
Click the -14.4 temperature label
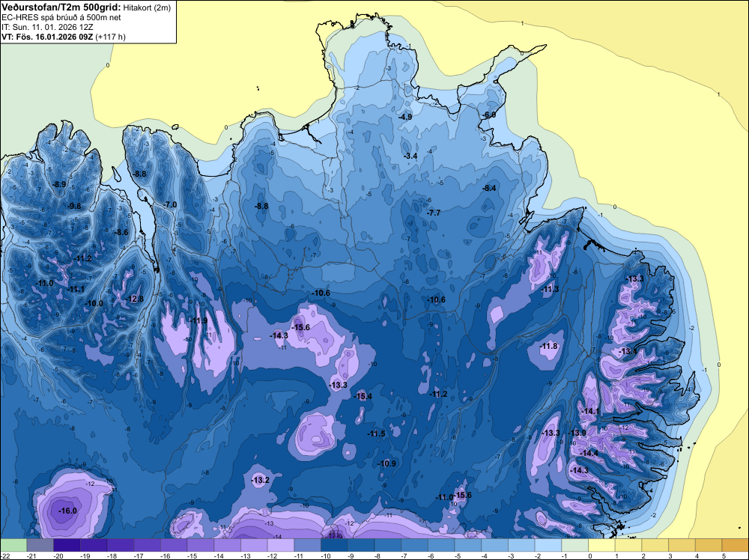tap(589, 454)
